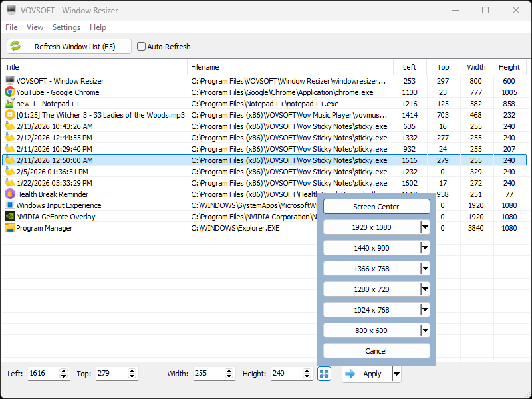This screenshot has width=532, height=399.
Task: Click the preset sizes icon beside Height
Action: (x=324, y=374)
